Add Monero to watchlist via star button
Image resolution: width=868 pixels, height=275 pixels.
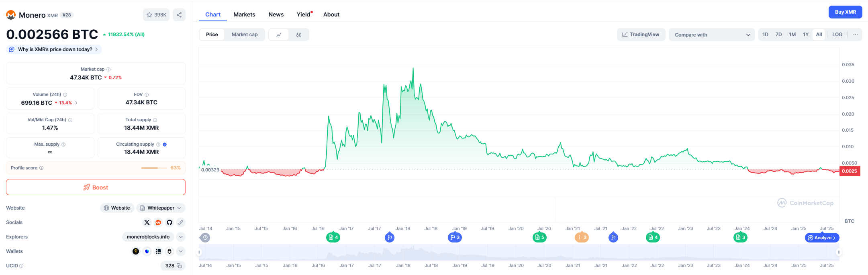[156, 15]
